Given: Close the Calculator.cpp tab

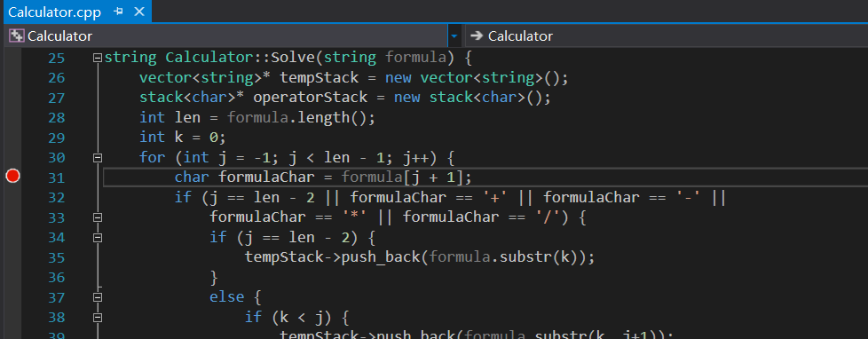Looking at the screenshot, I should pyautogui.click(x=139, y=12).
